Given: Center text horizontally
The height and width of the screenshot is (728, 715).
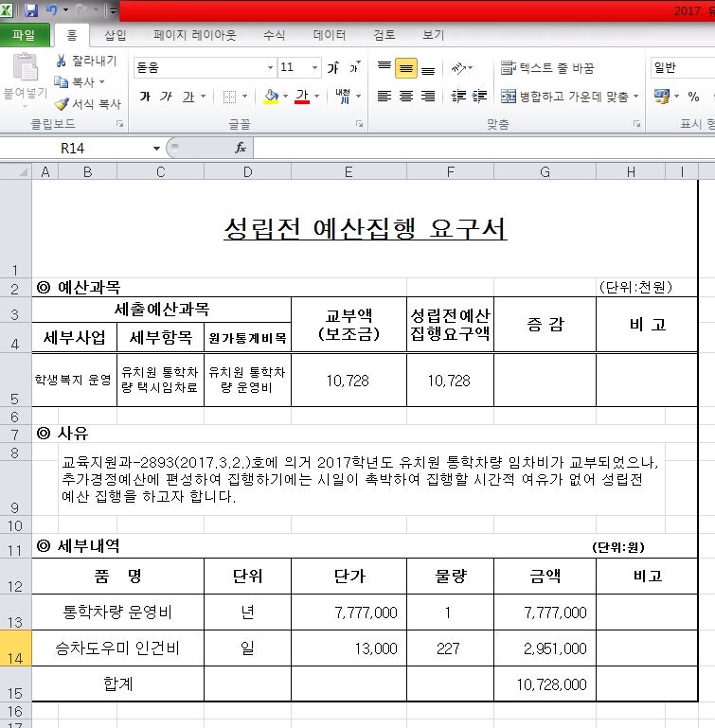Looking at the screenshot, I should point(406,97).
